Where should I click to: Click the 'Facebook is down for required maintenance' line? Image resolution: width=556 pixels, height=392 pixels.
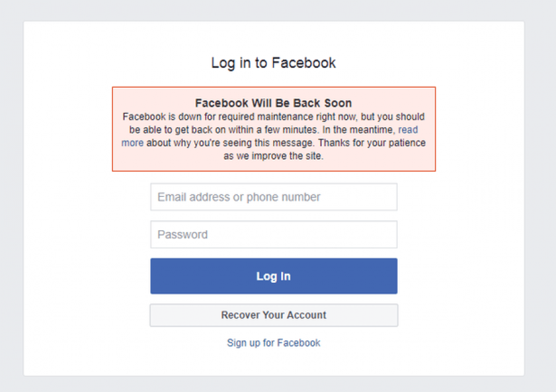point(213,117)
